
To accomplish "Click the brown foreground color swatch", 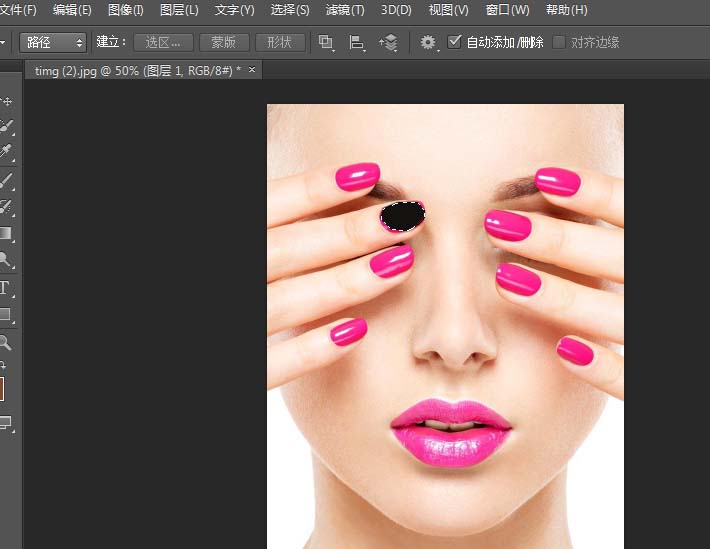I will point(2,389).
